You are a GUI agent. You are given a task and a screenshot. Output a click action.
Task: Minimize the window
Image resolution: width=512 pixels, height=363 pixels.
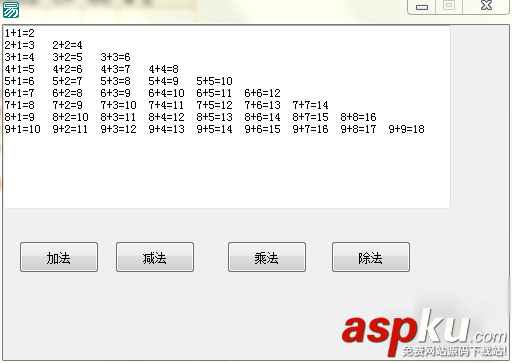tap(422, 6)
